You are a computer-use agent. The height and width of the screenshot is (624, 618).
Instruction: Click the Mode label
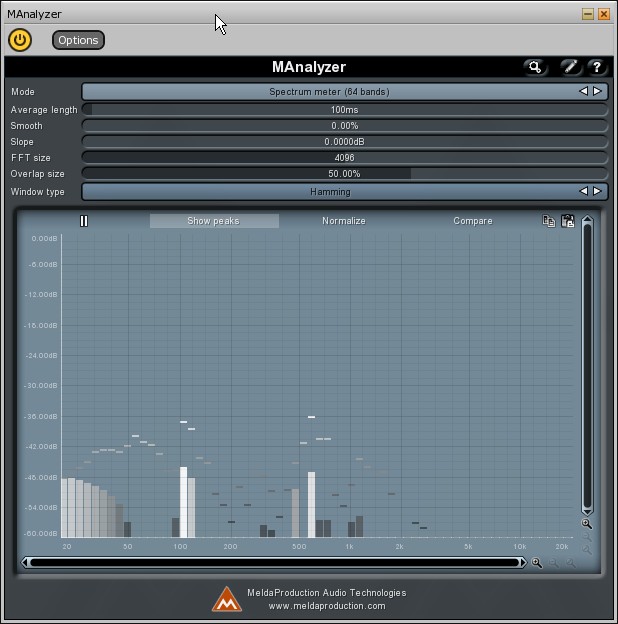pos(23,92)
